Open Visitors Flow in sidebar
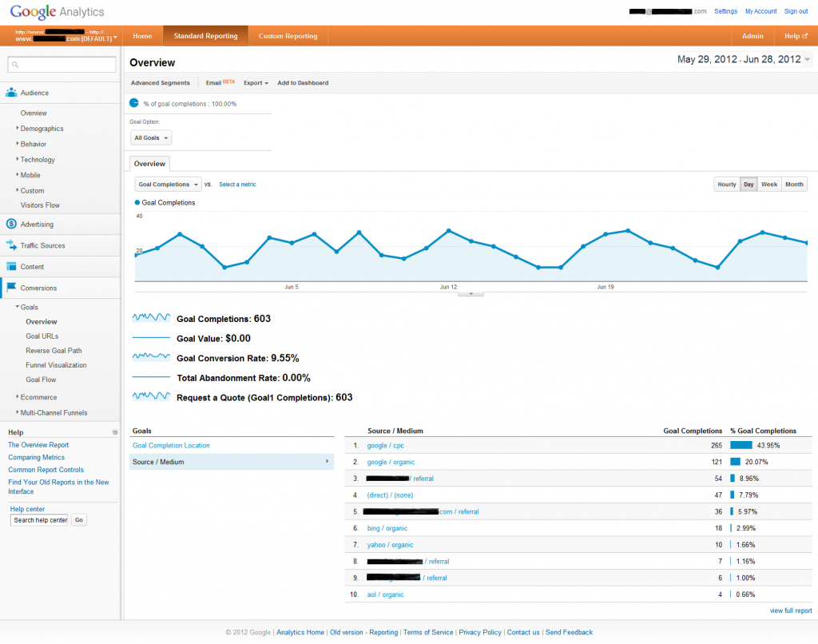Image resolution: width=818 pixels, height=644 pixels. [40, 205]
